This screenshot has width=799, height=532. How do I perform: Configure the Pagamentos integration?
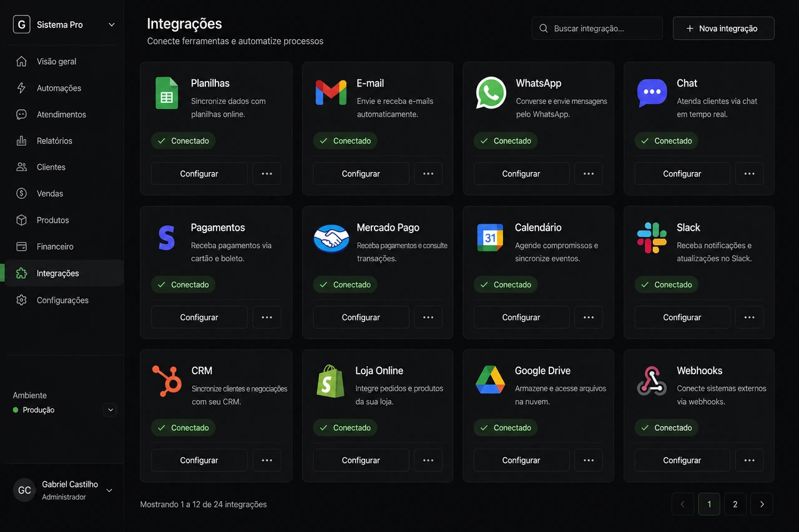click(199, 317)
